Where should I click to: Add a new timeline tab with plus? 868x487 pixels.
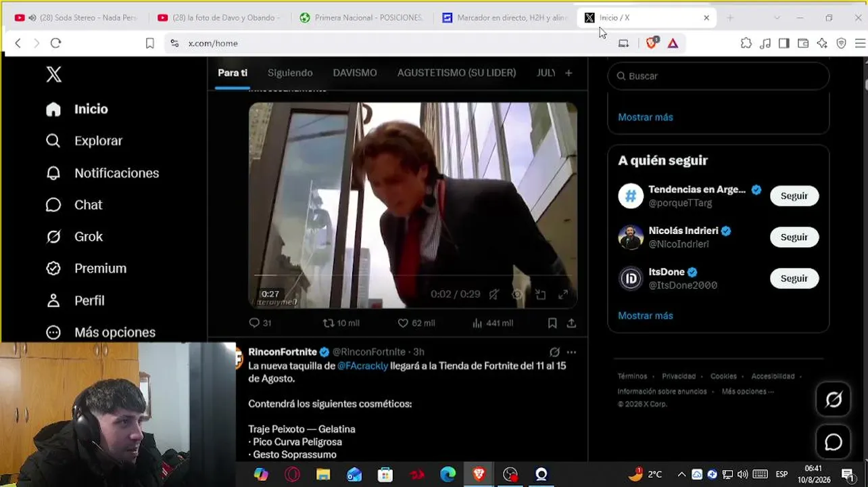pyautogui.click(x=569, y=73)
